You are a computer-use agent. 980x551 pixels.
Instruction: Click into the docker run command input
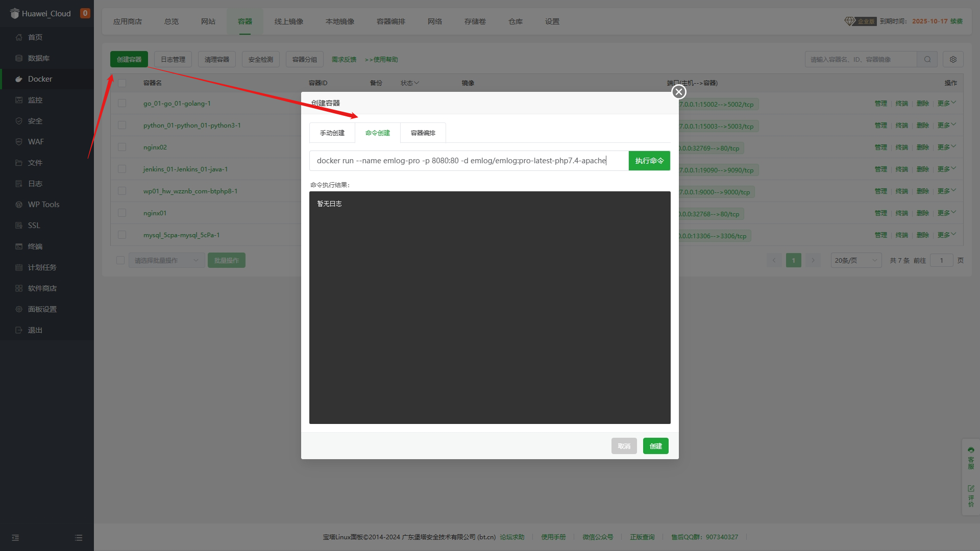coord(469,161)
